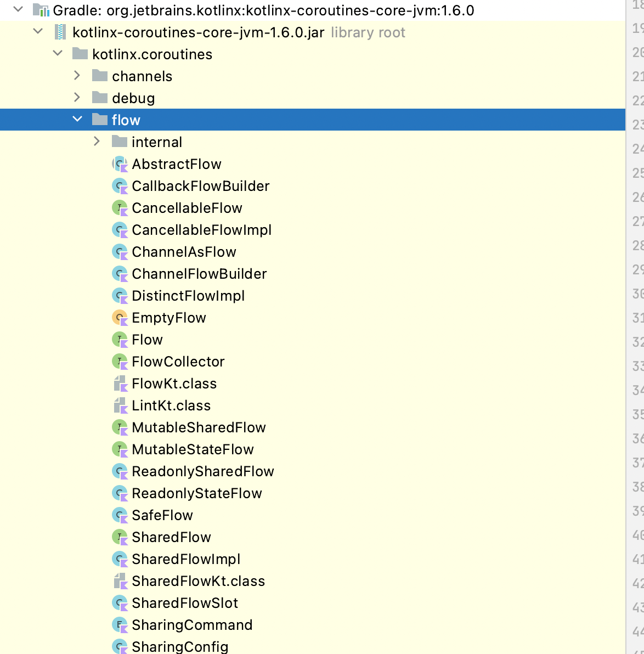The height and width of the screenshot is (654, 644).
Task: Open the MutableStateFlow interface
Action: [x=193, y=450]
